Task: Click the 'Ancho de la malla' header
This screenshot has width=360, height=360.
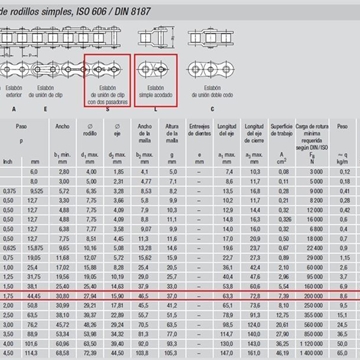Action: 145,133
